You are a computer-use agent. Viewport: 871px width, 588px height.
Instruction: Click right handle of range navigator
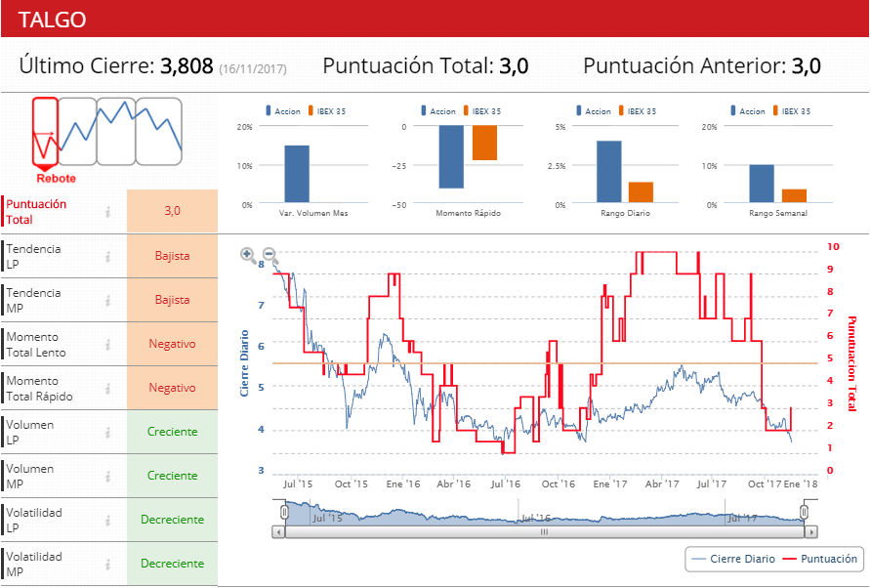tap(804, 511)
